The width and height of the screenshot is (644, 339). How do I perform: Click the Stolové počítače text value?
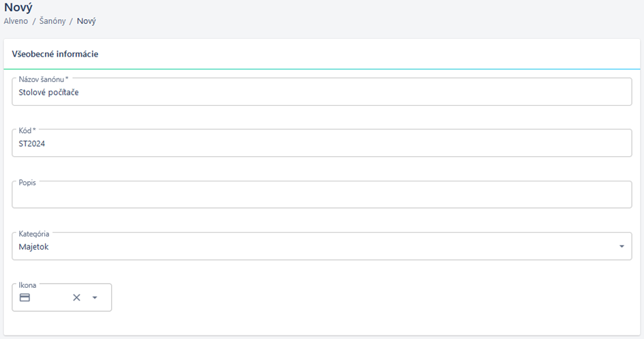click(x=48, y=93)
